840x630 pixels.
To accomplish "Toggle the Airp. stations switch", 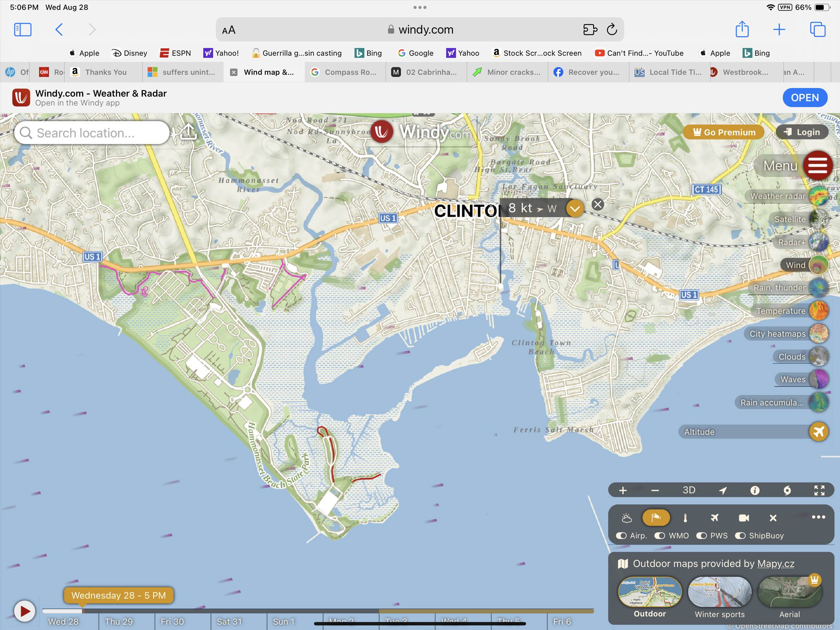I will (x=621, y=536).
